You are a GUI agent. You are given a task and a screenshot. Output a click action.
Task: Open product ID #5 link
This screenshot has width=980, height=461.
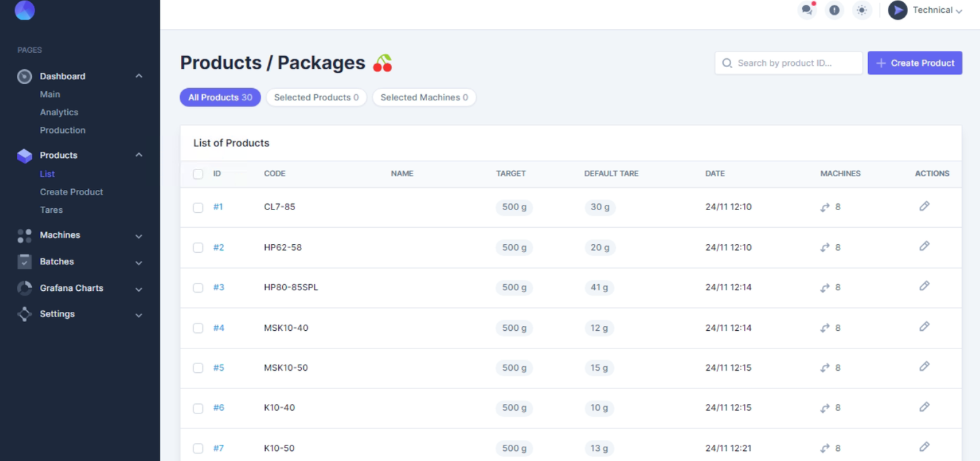point(218,367)
